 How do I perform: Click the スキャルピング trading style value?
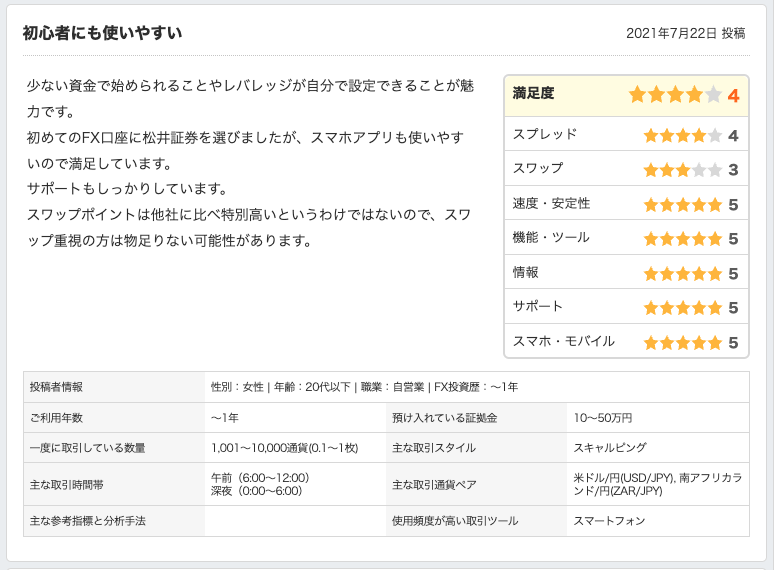(x=610, y=447)
